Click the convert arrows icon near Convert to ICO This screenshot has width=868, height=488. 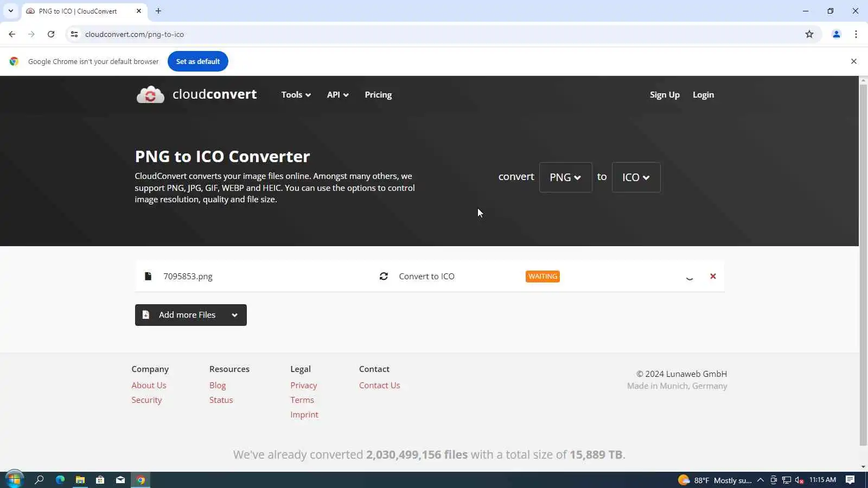point(384,276)
